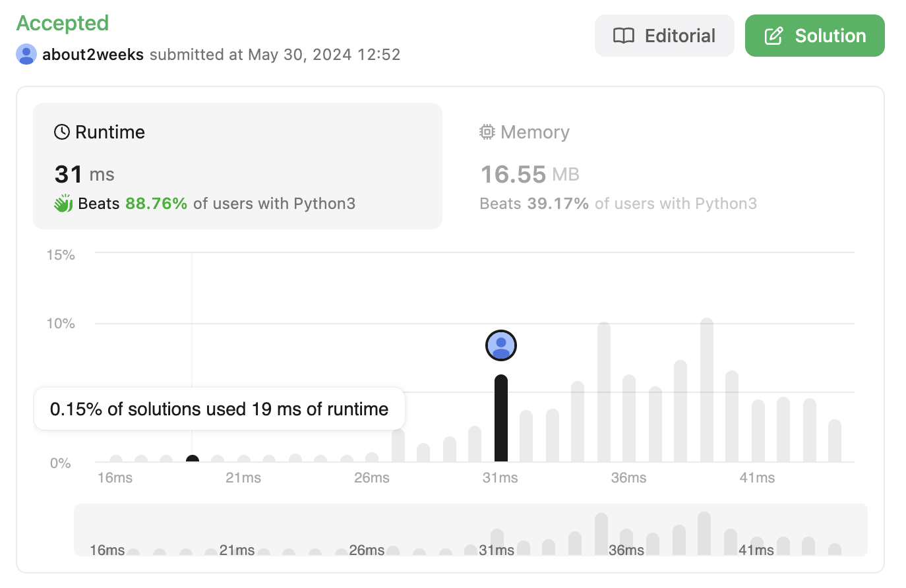Screen dimensions: 906x588
Task: Open the about2weeks profile link
Action: pos(93,54)
